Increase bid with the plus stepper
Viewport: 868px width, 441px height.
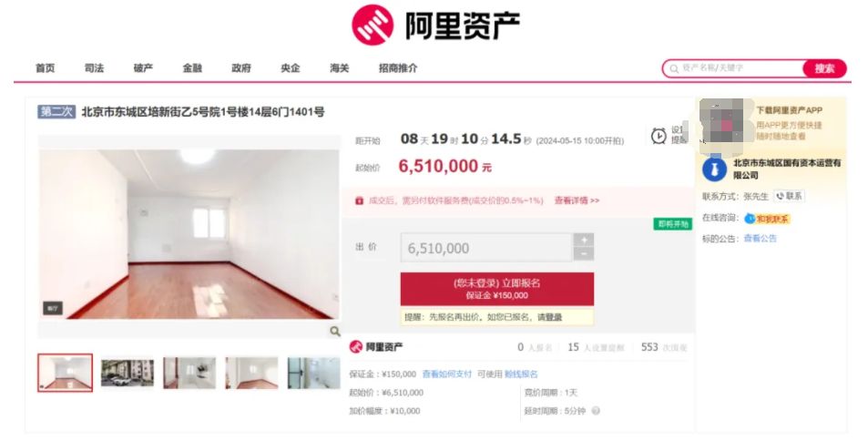pos(584,240)
